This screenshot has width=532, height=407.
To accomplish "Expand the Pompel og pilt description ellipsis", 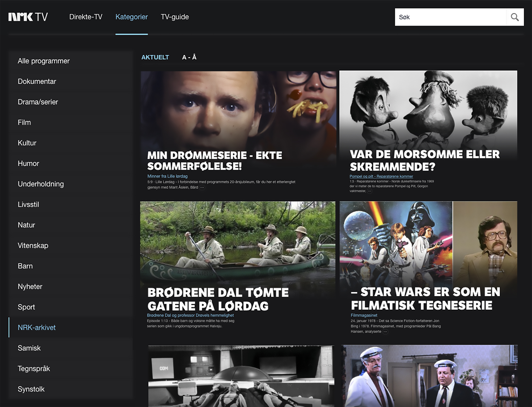I will [x=369, y=191].
